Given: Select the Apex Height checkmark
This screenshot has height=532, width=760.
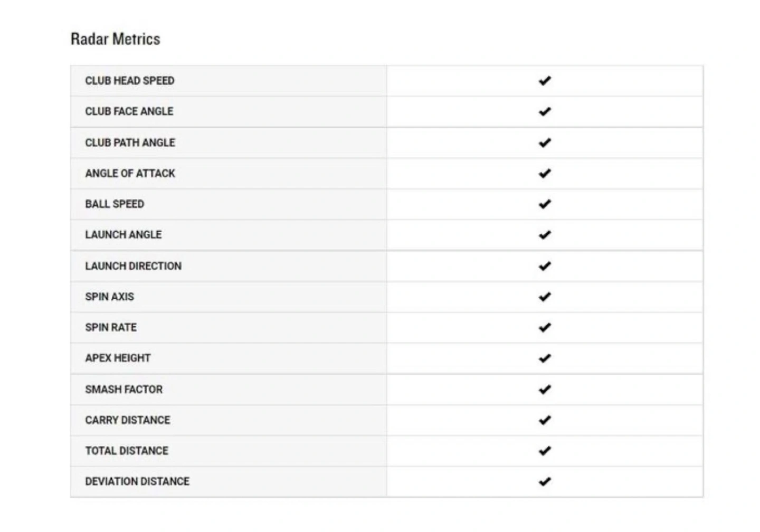Looking at the screenshot, I should (545, 358).
